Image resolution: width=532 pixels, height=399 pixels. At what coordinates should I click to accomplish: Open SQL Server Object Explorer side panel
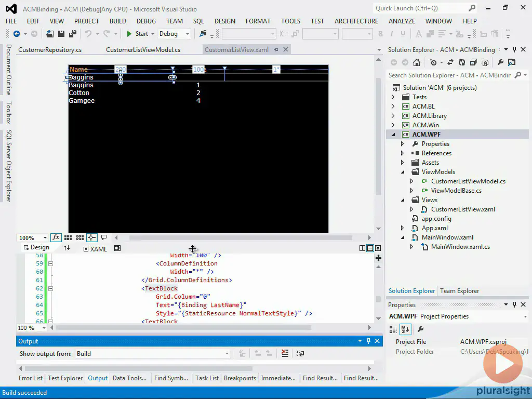(8, 166)
